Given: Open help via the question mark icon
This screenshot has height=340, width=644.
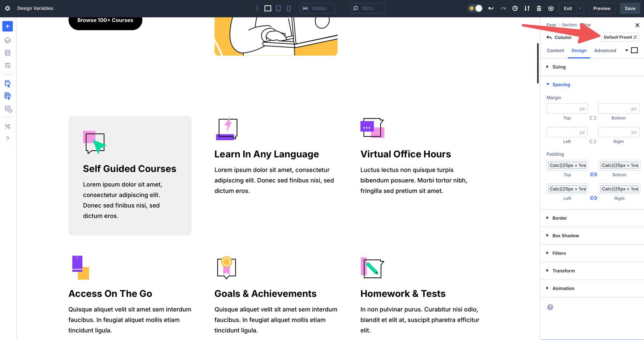Looking at the screenshot, I should (7, 139).
